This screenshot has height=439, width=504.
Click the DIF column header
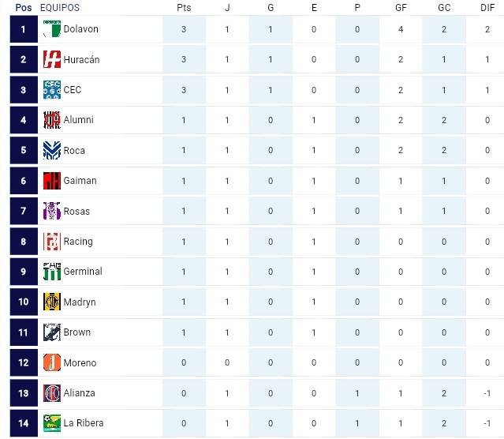coord(487,7)
